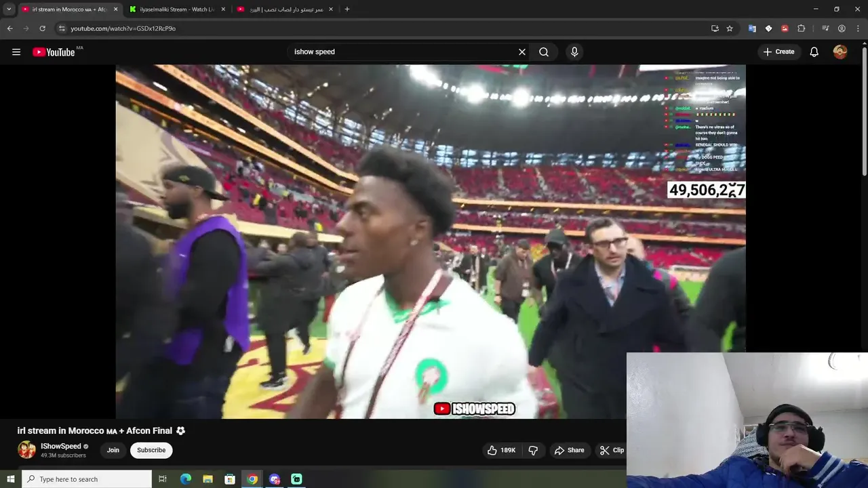868x488 pixels.
Task: Open the red image extension icon
Action: pos(785,28)
